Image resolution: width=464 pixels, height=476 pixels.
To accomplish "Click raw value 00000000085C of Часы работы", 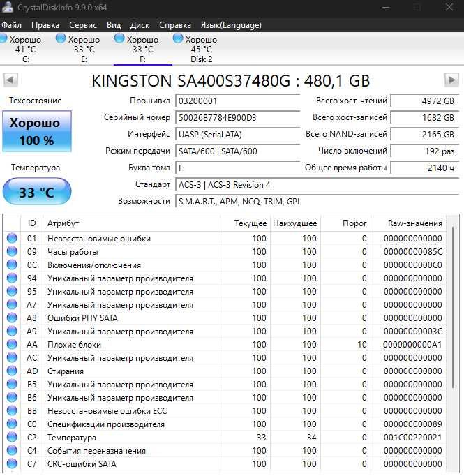I will [412, 252].
